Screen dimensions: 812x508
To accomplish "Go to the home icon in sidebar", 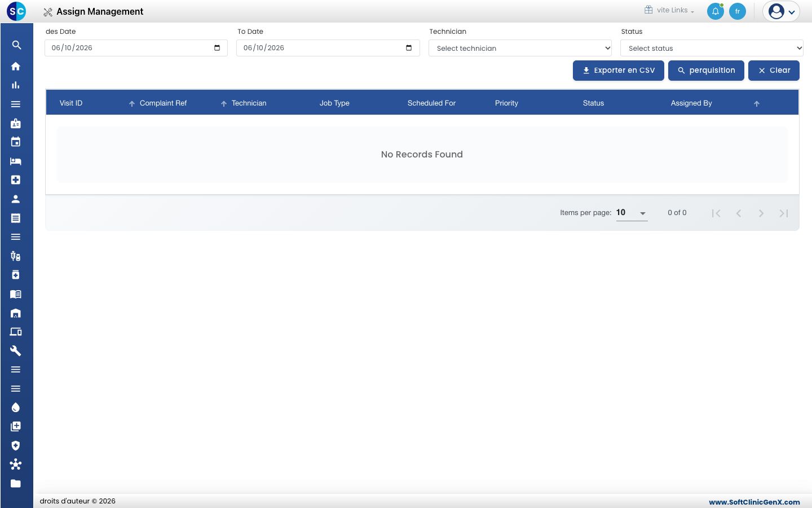I will 16,66.
